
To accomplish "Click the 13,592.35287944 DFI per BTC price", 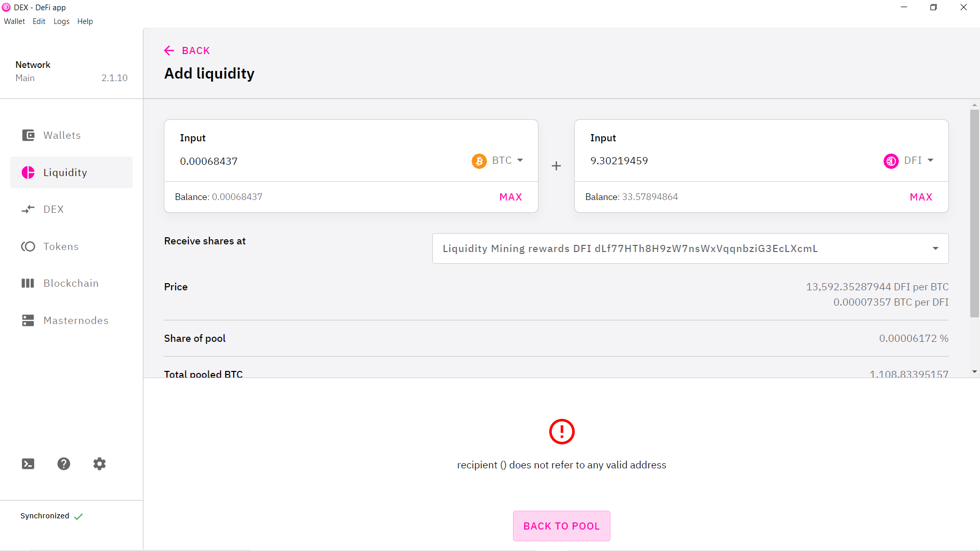I will (877, 287).
